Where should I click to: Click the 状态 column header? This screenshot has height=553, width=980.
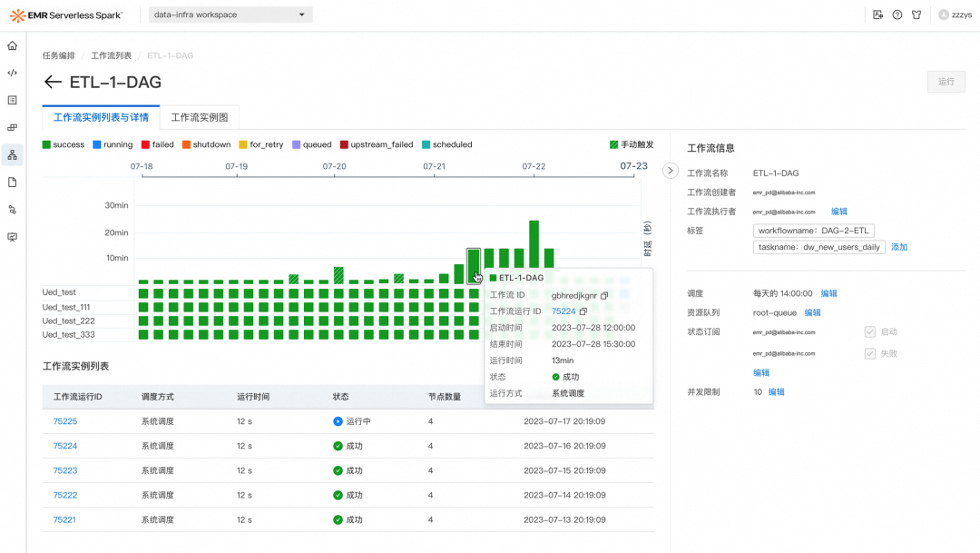point(340,397)
